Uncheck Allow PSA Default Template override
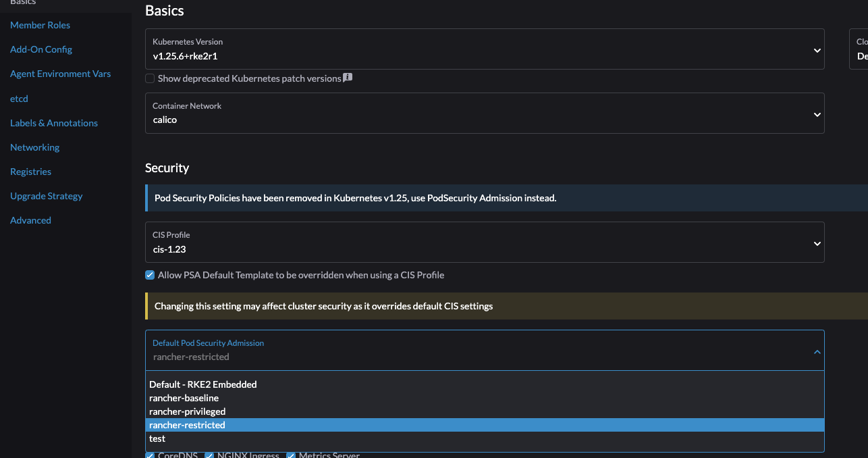 pyautogui.click(x=150, y=275)
